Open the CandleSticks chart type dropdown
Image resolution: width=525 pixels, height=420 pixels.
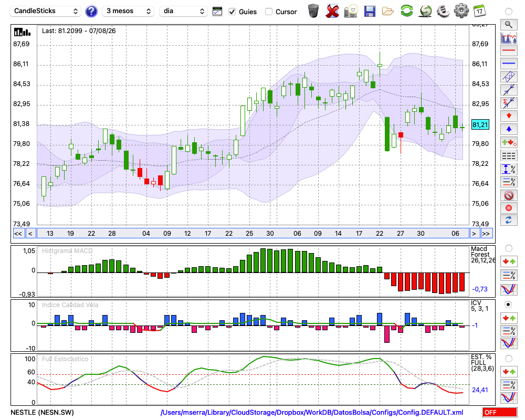(x=46, y=11)
